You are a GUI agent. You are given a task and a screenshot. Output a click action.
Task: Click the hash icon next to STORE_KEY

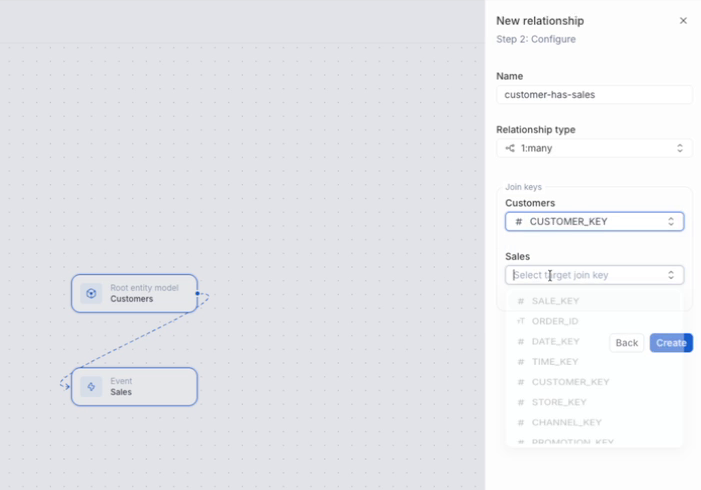click(521, 402)
